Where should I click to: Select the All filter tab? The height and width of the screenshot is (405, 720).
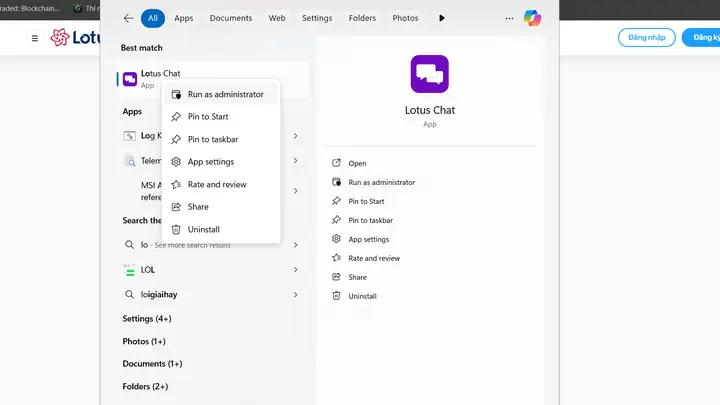click(x=152, y=18)
